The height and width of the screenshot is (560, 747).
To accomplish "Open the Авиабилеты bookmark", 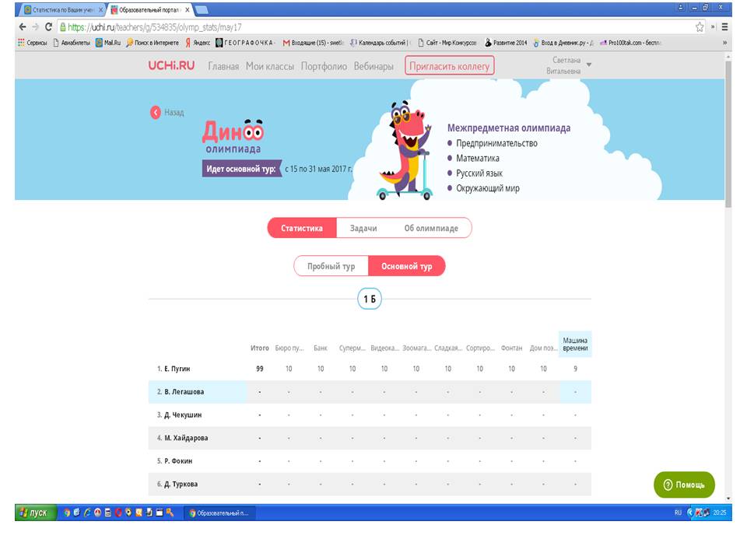I will click(x=72, y=42).
